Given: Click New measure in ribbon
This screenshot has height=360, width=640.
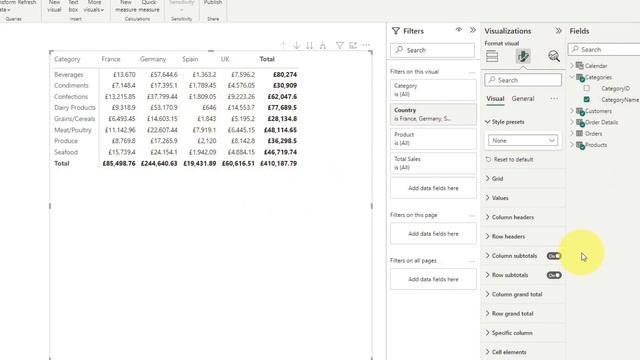Looking at the screenshot, I should (126, 6).
